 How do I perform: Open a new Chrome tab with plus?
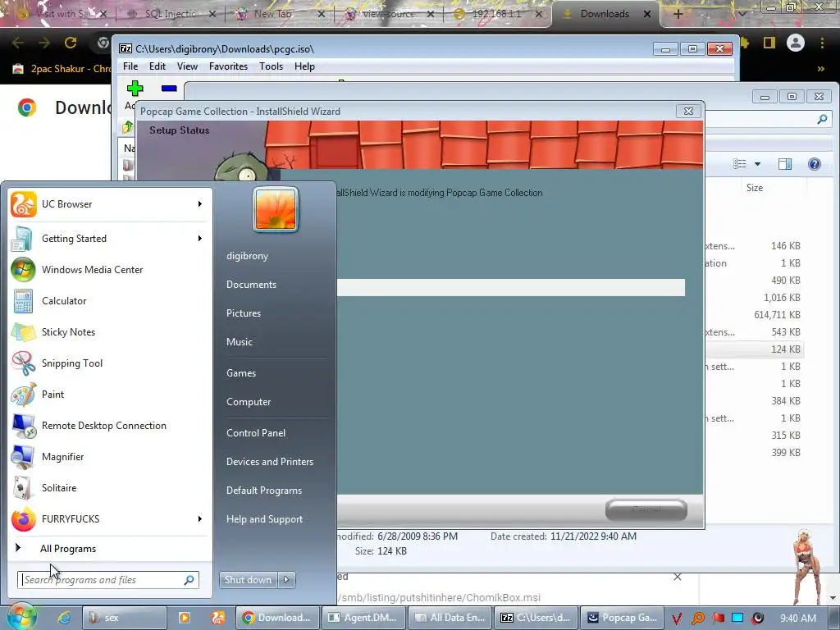coord(678,14)
